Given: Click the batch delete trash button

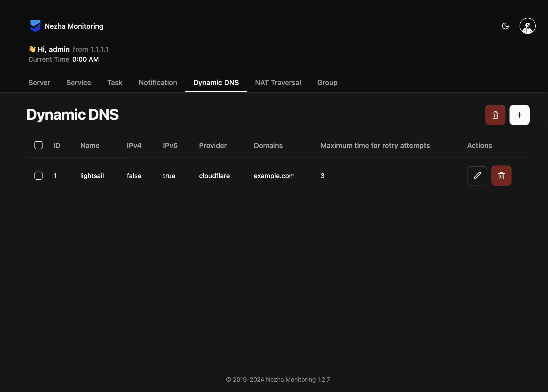Looking at the screenshot, I should (x=495, y=115).
